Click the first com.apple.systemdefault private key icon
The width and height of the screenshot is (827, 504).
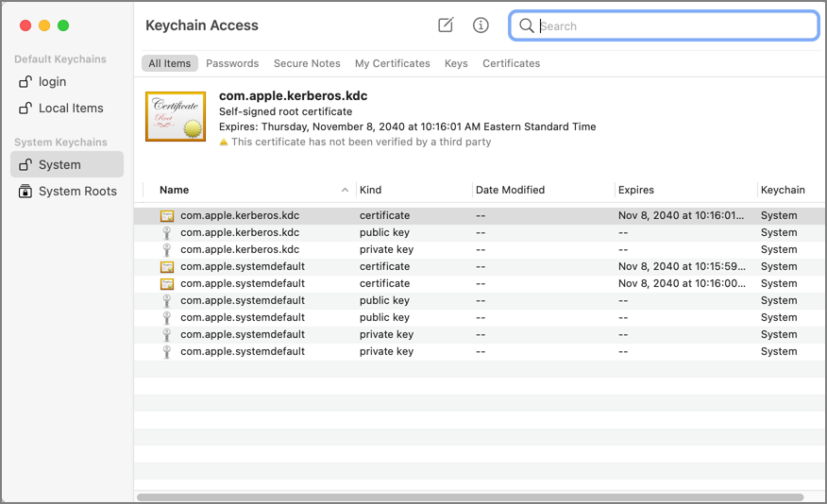(x=167, y=334)
